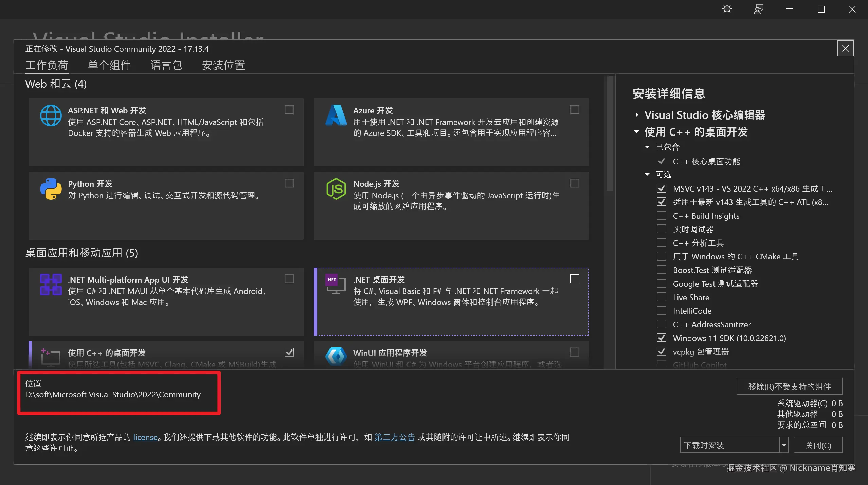Check the 实时调试器 option
Screen dimensions: 868x485
tap(662, 229)
